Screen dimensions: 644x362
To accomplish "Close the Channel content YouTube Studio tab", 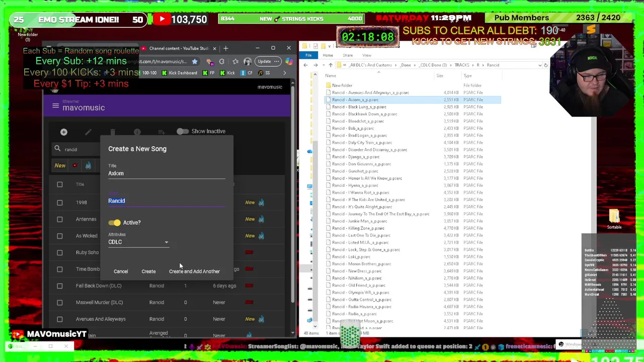I will click(x=214, y=48).
